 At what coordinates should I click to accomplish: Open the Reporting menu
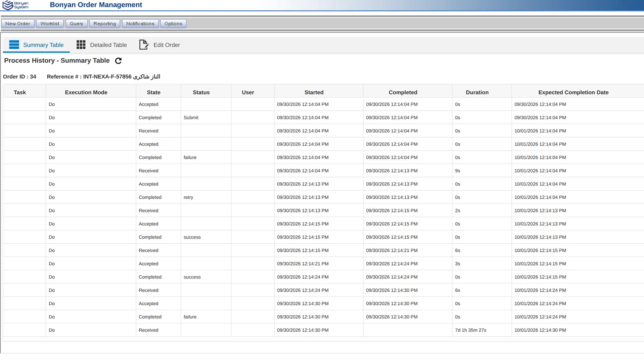pos(105,24)
